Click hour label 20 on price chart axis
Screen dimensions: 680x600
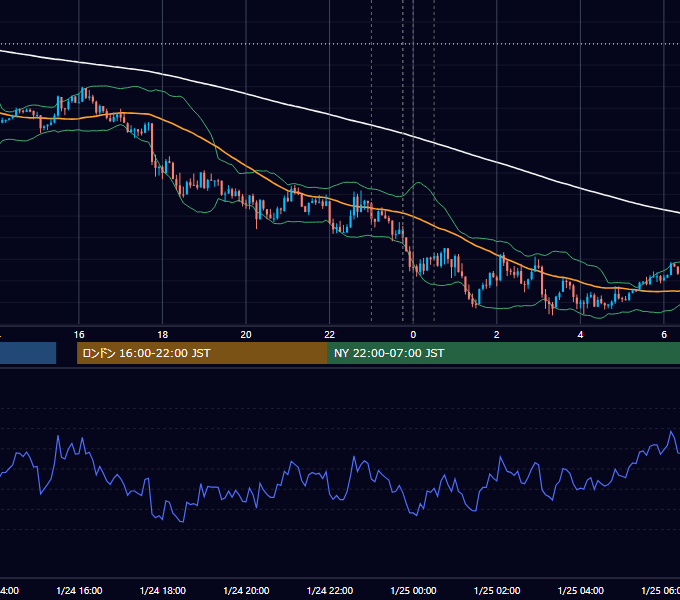(246, 335)
